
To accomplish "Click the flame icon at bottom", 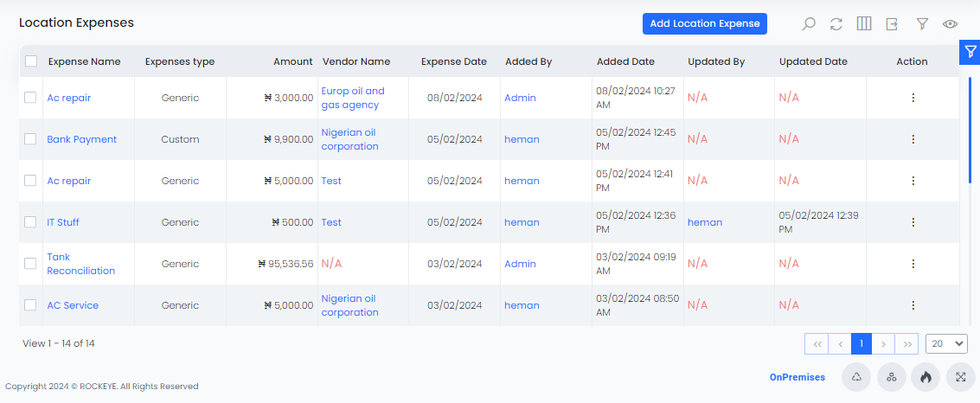I will coord(926,377).
